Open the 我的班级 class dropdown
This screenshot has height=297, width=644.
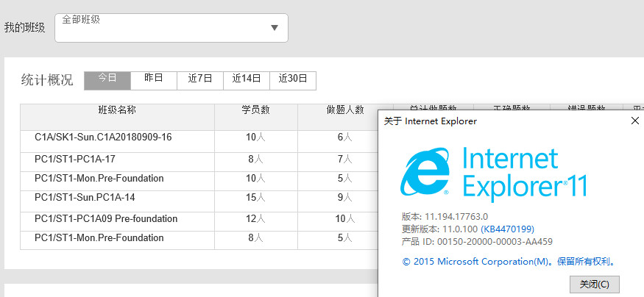tap(171, 28)
